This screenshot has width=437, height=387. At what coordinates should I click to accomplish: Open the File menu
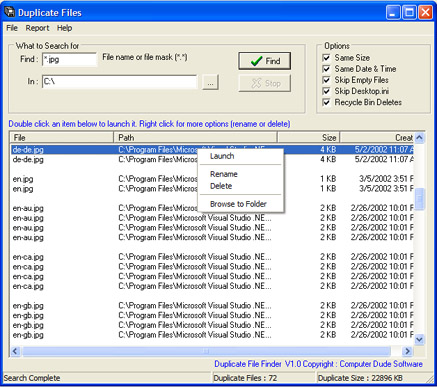pyautogui.click(x=12, y=28)
